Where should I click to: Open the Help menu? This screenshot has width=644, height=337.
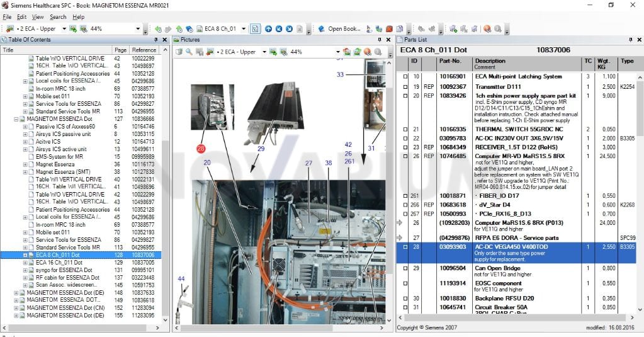(x=79, y=17)
